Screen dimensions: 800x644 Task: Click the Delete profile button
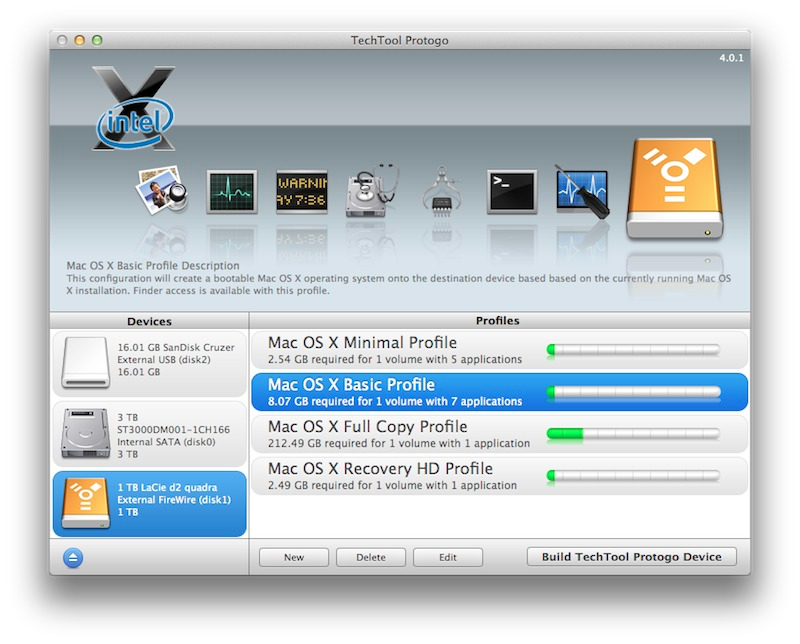pyautogui.click(x=371, y=557)
